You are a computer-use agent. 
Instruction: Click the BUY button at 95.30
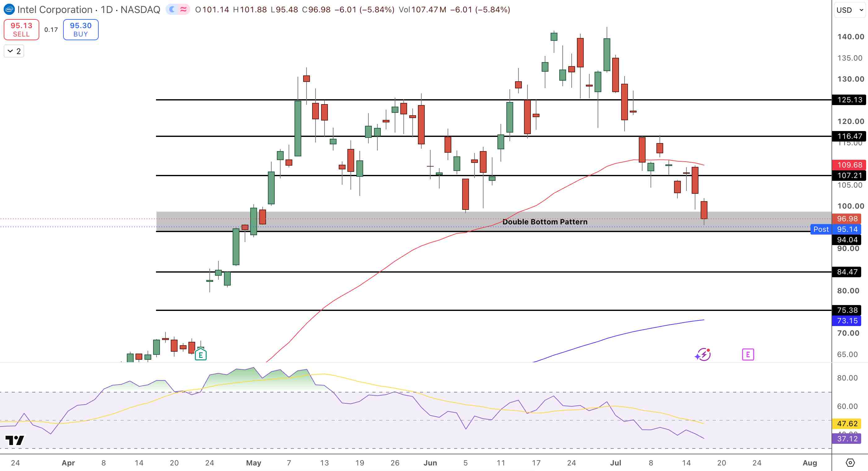pos(80,30)
